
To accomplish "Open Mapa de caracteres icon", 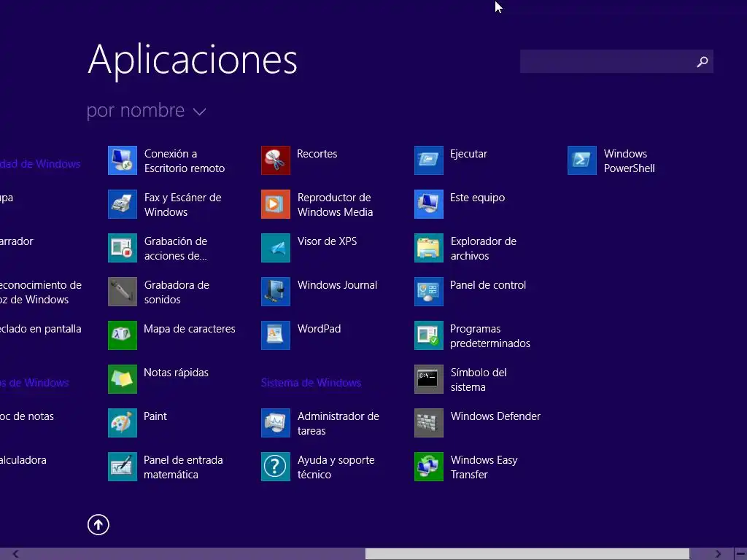I will coord(123,335).
